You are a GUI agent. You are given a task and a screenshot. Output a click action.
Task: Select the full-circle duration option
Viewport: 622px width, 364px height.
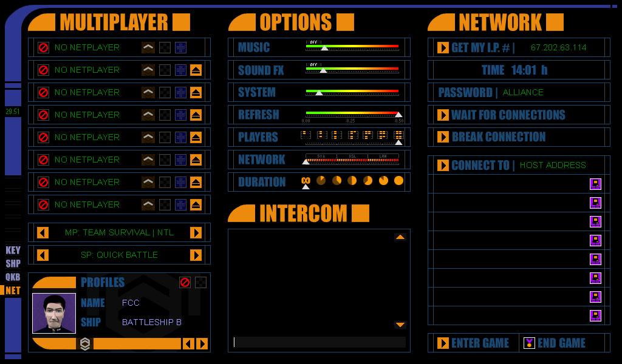(x=398, y=181)
